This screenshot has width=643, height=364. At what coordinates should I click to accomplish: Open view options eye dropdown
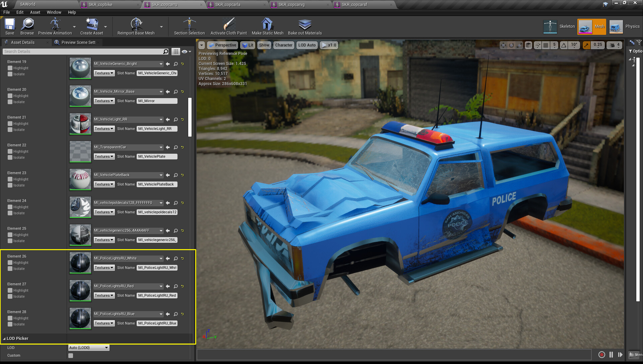click(x=186, y=52)
